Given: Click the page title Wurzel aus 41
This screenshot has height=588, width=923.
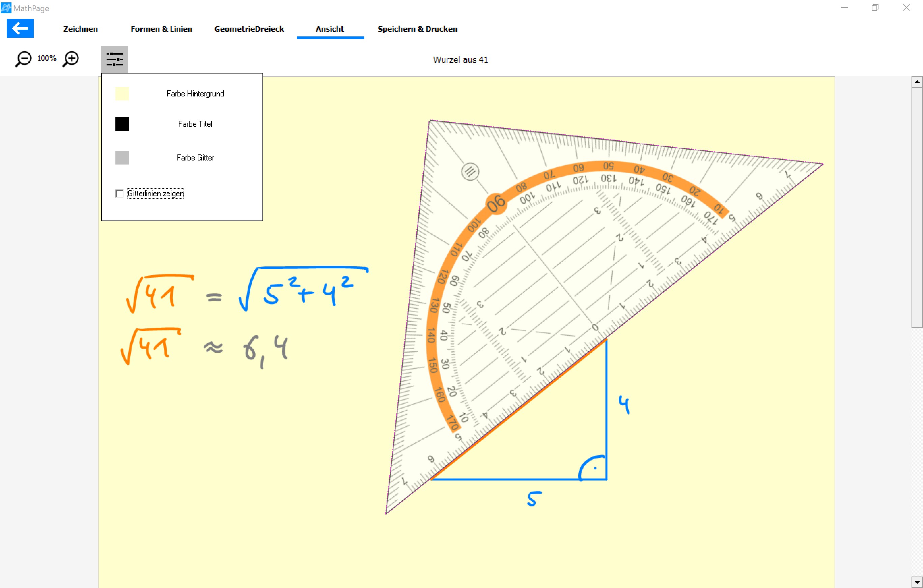Looking at the screenshot, I should pos(460,60).
